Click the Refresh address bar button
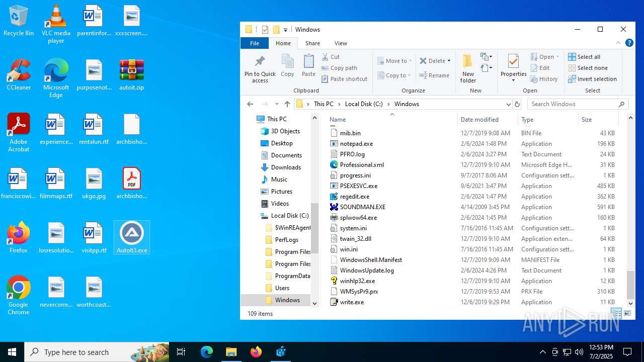 coord(517,104)
